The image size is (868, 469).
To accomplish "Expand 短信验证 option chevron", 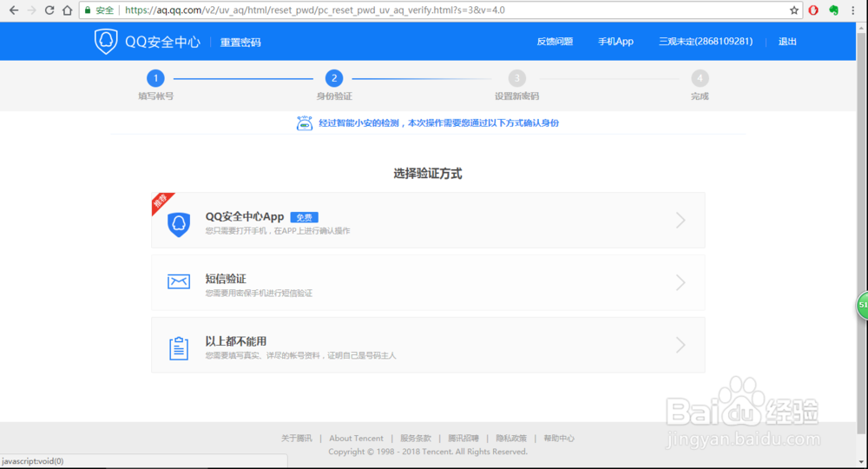I will (x=681, y=283).
